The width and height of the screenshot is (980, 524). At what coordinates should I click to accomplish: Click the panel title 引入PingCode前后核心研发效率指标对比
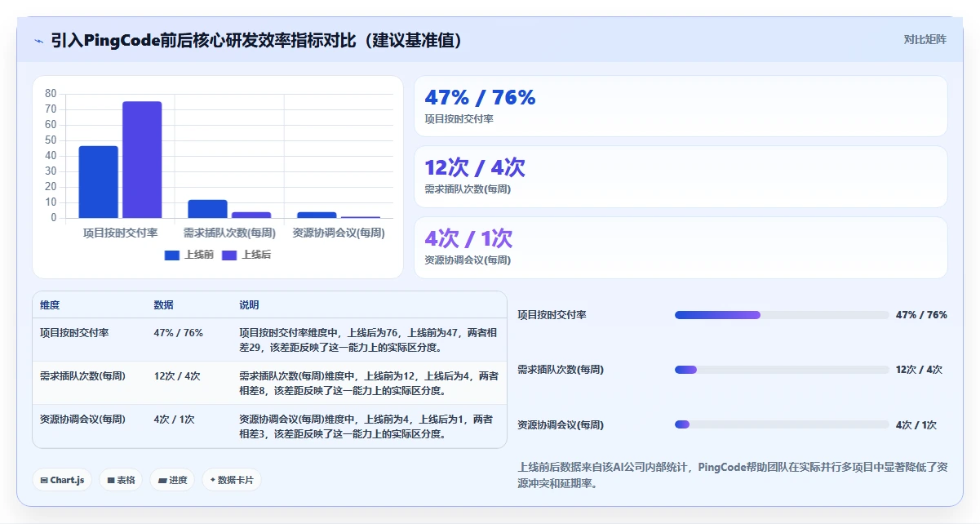(x=257, y=40)
